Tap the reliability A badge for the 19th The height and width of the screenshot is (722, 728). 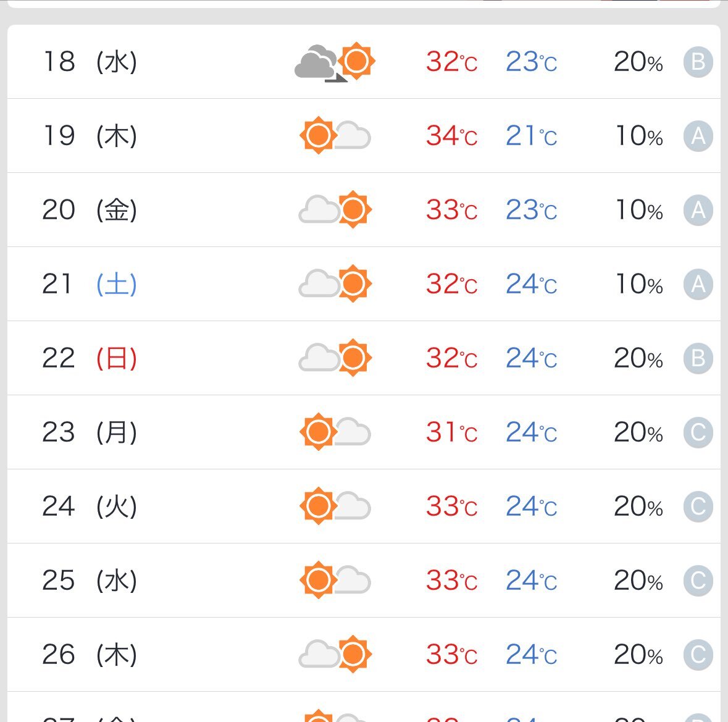tap(698, 136)
